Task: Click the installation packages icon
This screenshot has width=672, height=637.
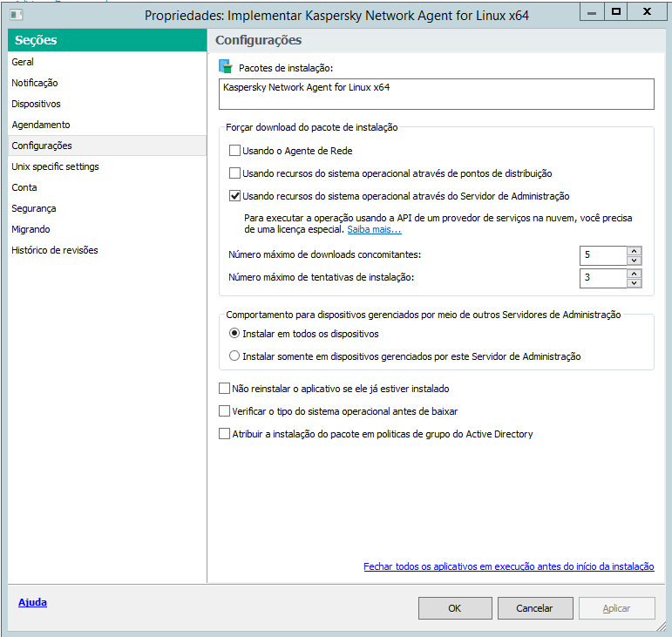Action: point(226,66)
